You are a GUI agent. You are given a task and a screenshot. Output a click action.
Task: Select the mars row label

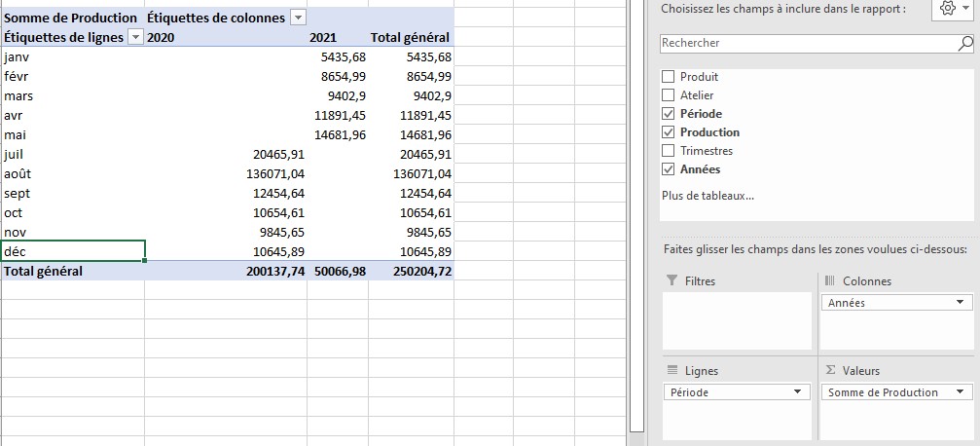point(72,95)
